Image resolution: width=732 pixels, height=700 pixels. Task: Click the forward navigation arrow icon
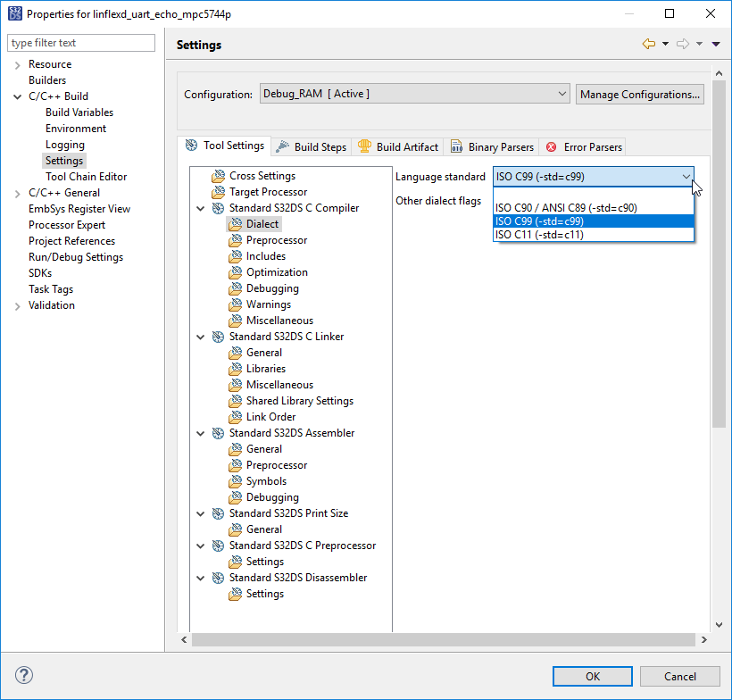(x=683, y=44)
